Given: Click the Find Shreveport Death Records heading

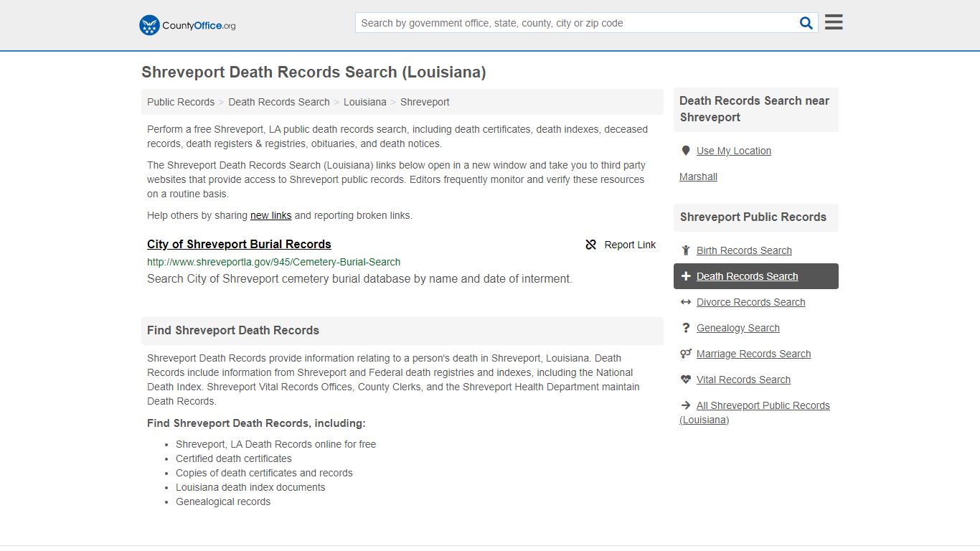Looking at the screenshot, I should pos(233,331).
